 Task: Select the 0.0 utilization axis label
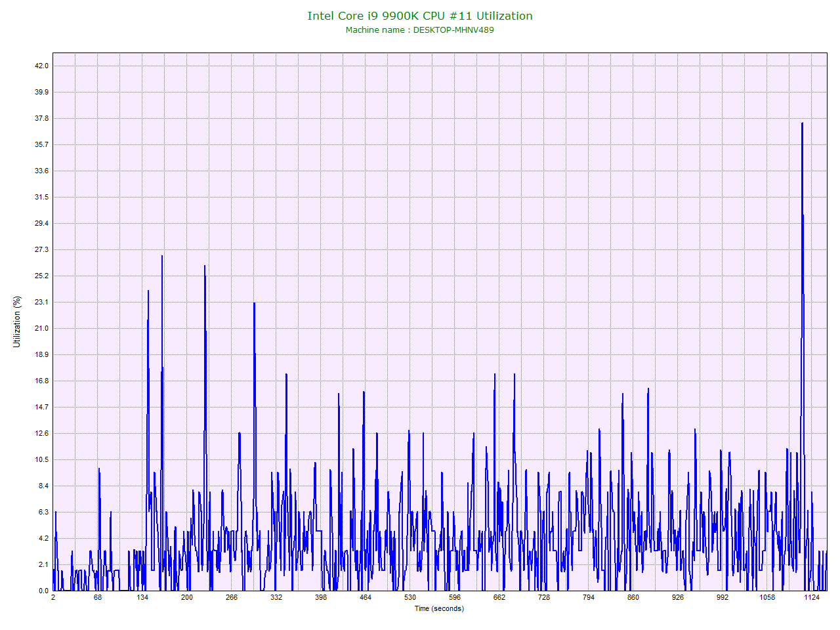[43, 591]
